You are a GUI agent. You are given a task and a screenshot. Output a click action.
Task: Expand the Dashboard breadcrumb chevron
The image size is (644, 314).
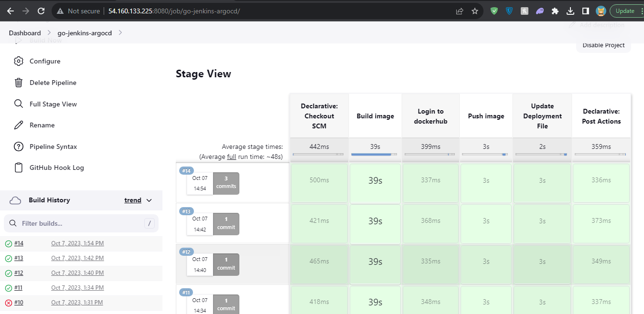[x=49, y=33]
